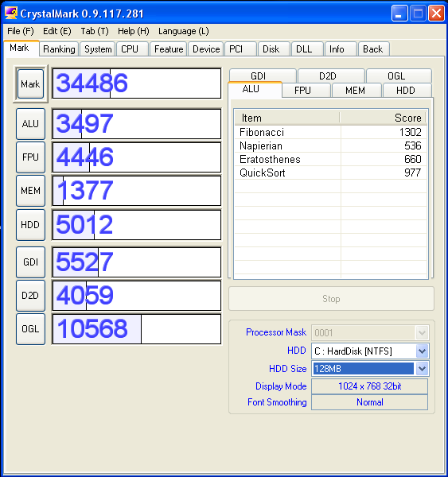The width and height of the screenshot is (448, 477).
Task: Switch to the Feature tab
Action: (x=169, y=49)
